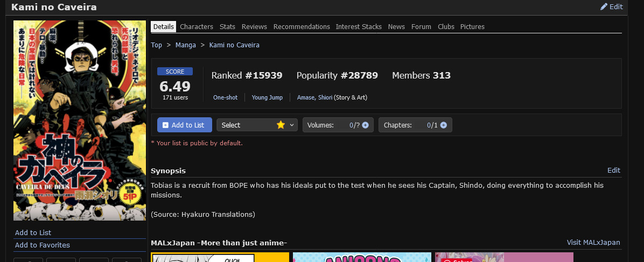644x262 pixels.
Task: Open the Select score dropdown
Action: [x=257, y=125]
